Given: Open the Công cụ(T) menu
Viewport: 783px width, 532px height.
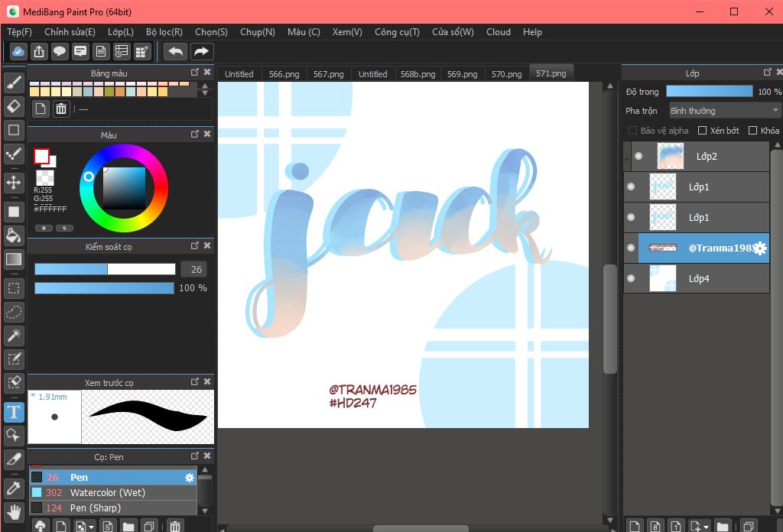Looking at the screenshot, I should point(397,32).
